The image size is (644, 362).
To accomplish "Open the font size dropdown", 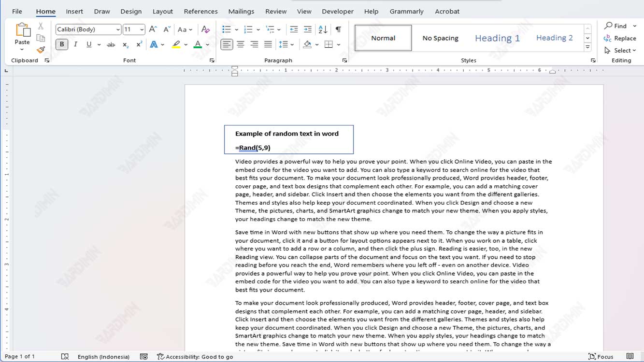I will click(x=142, y=29).
